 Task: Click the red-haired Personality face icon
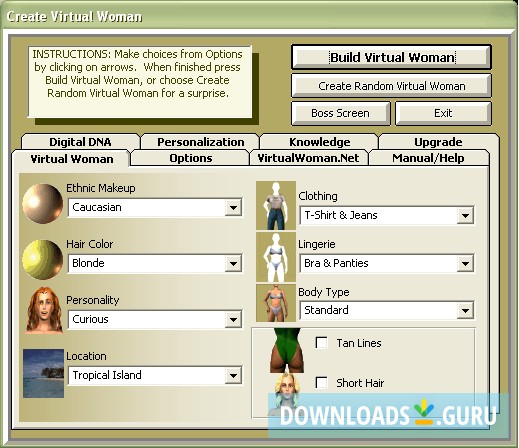tap(44, 310)
